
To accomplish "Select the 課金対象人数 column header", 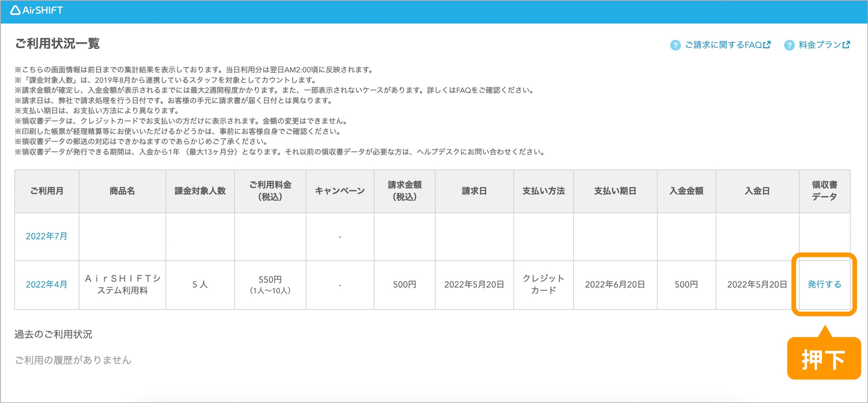I will (200, 191).
